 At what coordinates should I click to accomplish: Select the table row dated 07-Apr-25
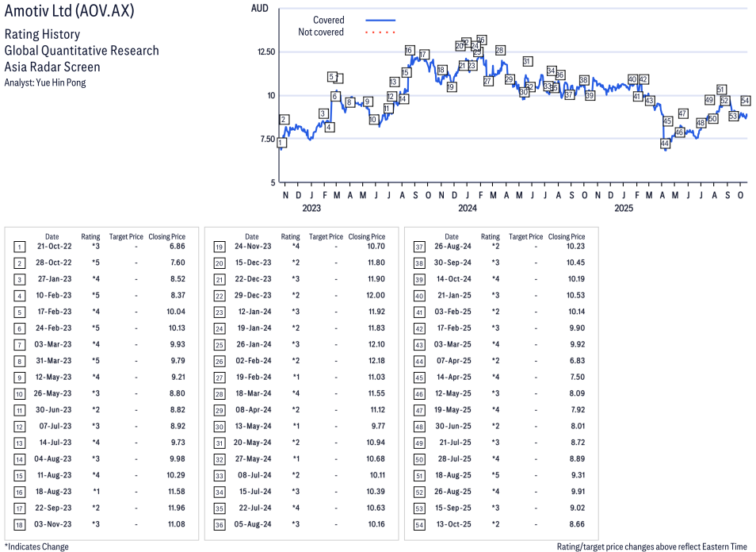click(x=501, y=361)
